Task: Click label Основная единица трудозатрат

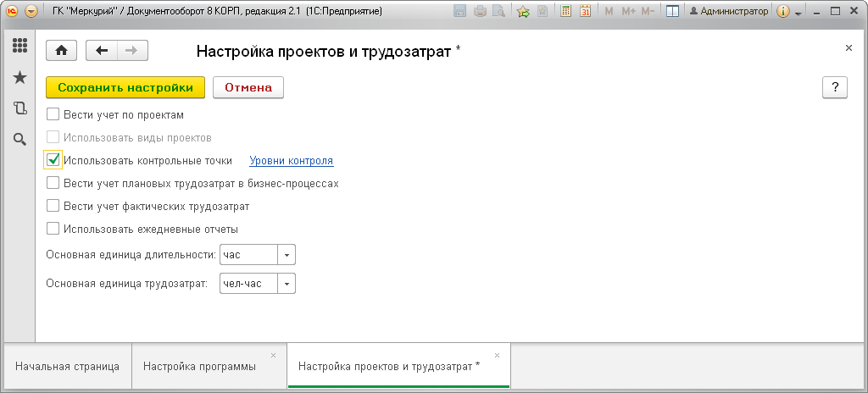Action: pyautogui.click(x=127, y=284)
